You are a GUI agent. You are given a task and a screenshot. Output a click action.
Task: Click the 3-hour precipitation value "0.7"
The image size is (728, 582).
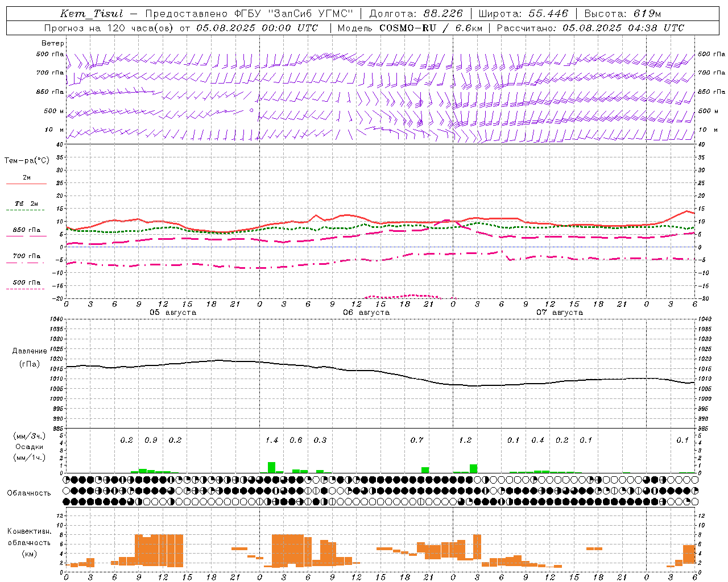[417, 440]
